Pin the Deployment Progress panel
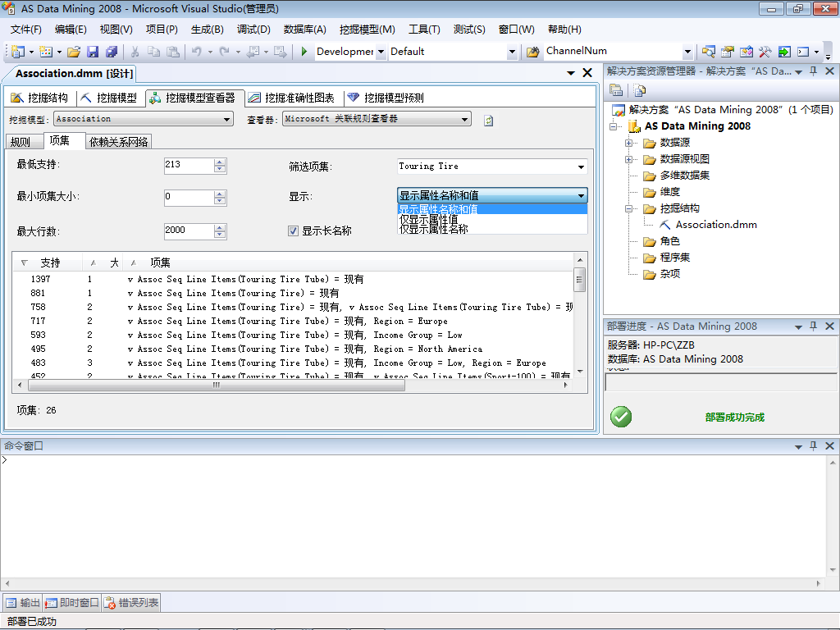The image size is (840, 630). tap(813, 326)
